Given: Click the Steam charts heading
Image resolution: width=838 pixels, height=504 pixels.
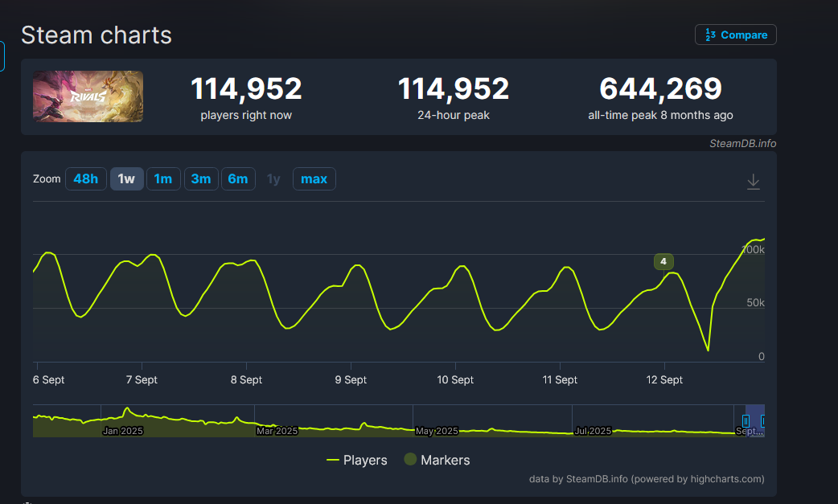Looking at the screenshot, I should [x=97, y=35].
